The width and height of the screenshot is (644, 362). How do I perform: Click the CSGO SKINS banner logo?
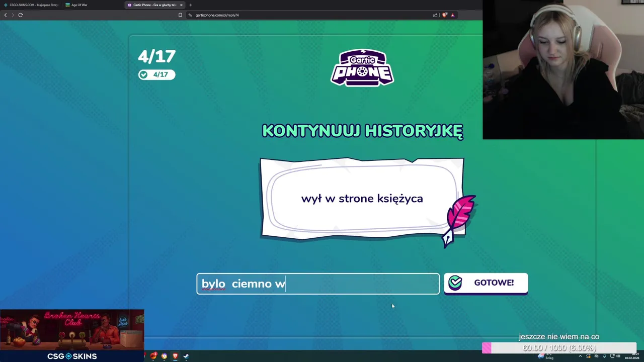(72, 356)
